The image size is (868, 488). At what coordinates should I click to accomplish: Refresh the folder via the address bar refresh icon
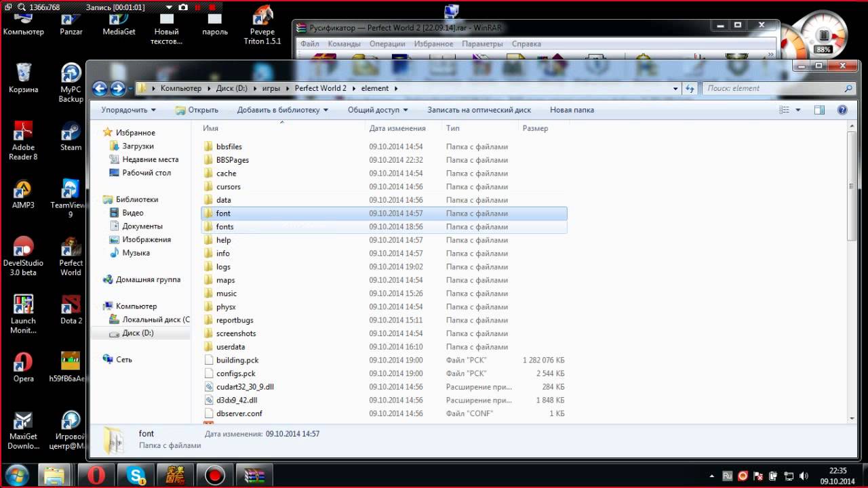click(x=690, y=88)
